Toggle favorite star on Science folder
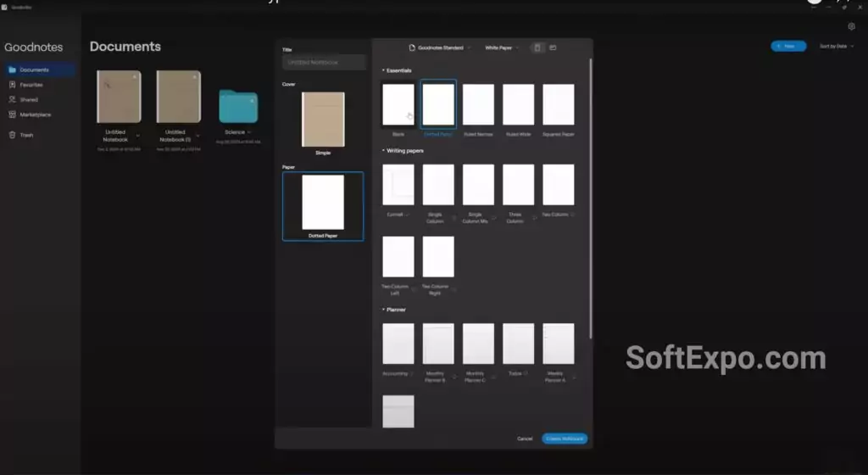868x475 pixels. pyautogui.click(x=253, y=100)
